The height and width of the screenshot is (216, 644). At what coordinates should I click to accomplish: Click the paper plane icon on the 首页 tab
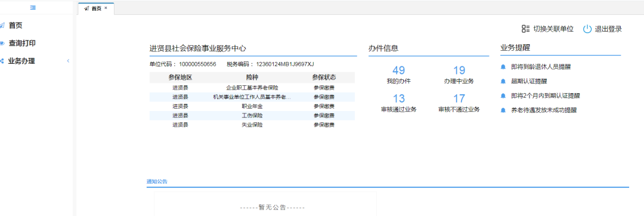(x=86, y=8)
